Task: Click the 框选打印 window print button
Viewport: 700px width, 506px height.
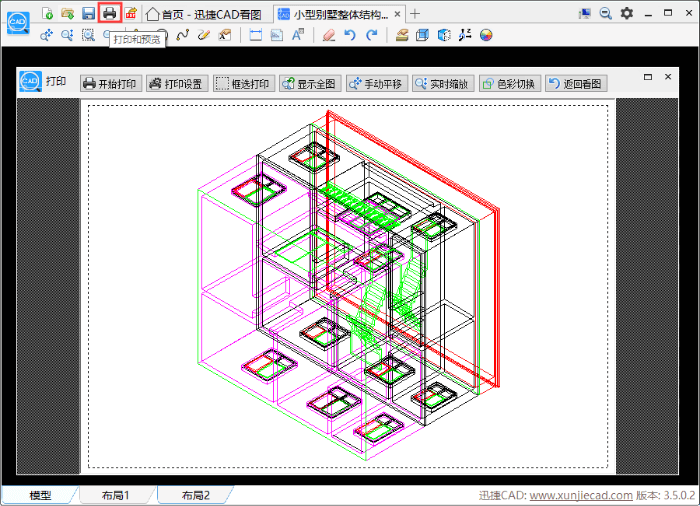Action: (x=244, y=84)
